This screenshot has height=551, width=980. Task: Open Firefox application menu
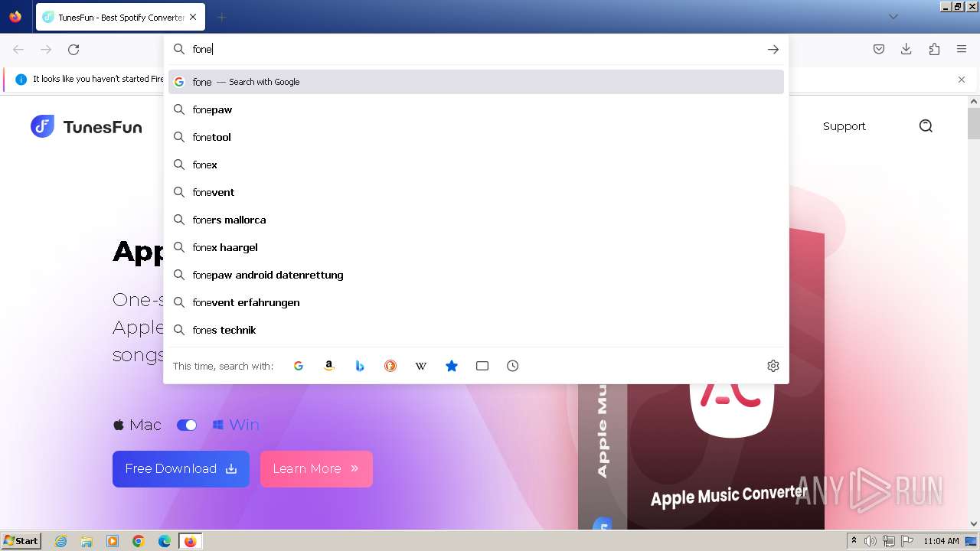[x=962, y=49]
